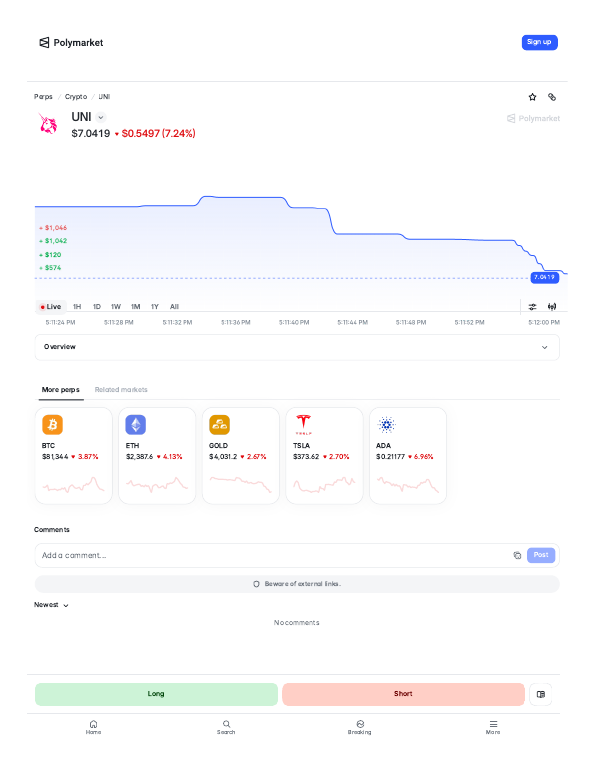Click the GOLD bars icon

click(x=219, y=425)
